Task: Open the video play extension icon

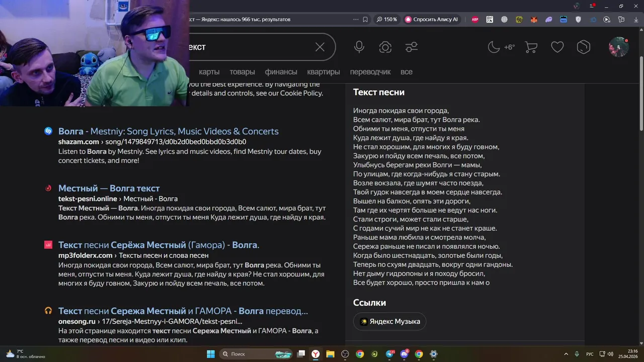Action: coord(607,20)
